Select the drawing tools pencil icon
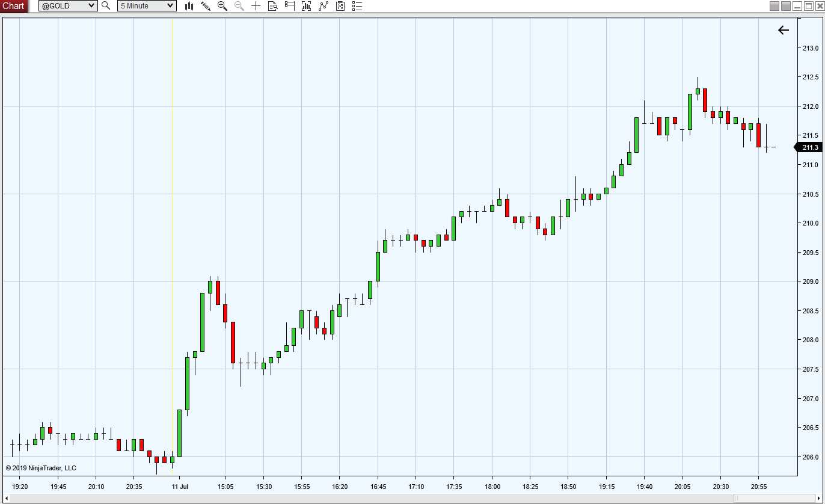The height and width of the screenshot is (504, 825). tap(206, 6)
